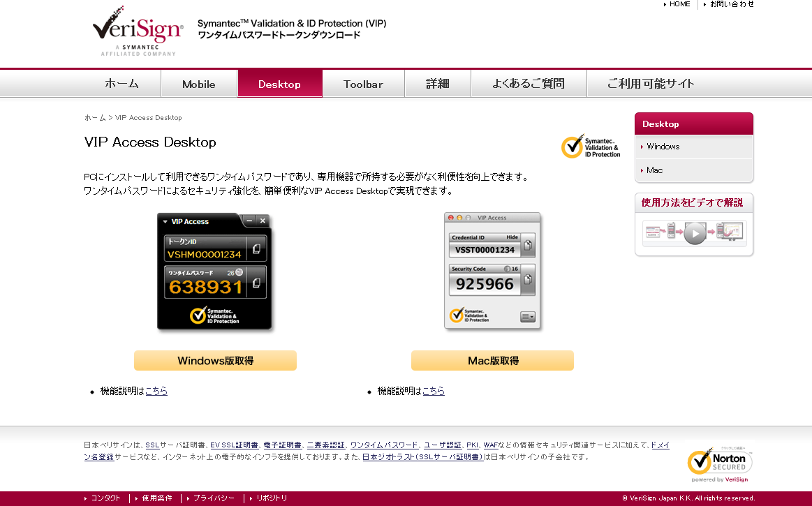Open the 二要素認証 footer link
Viewport: 812px width, 506px height.
tap(326, 445)
